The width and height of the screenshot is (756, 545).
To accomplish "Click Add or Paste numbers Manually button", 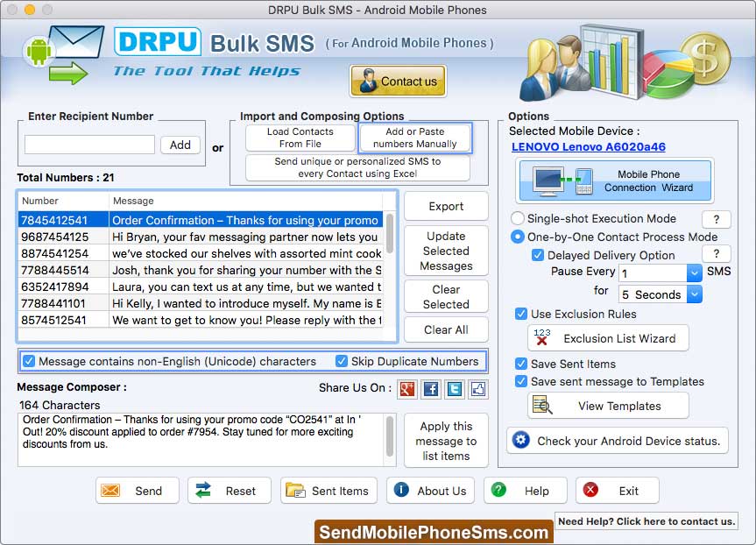I will click(x=414, y=138).
